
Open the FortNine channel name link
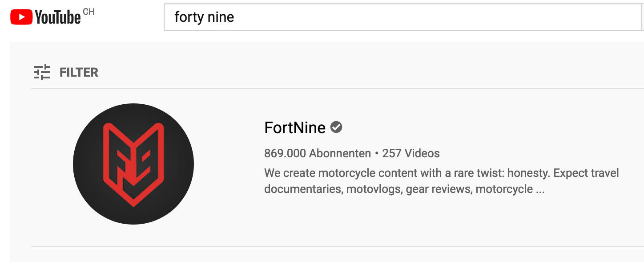click(x=295, y=128)
